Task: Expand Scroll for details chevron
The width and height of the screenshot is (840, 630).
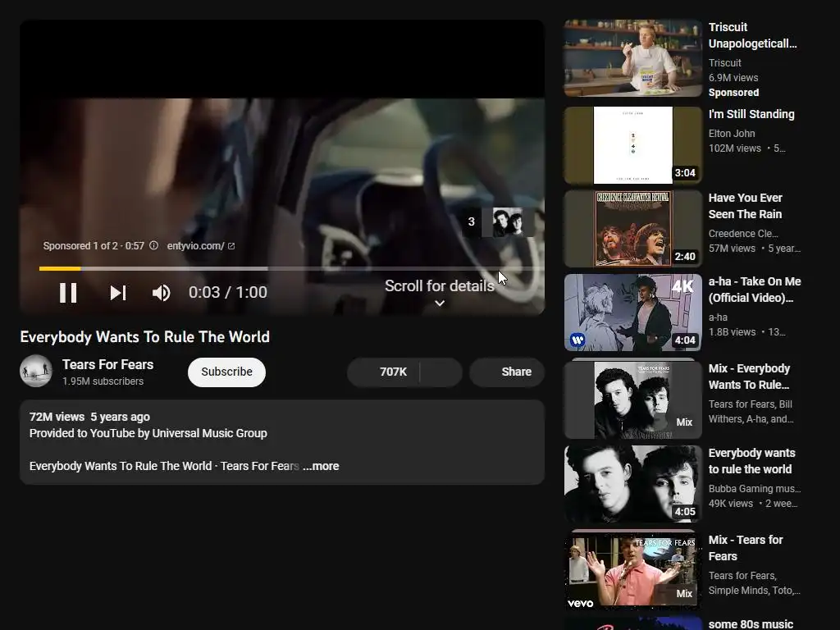Action: coord(440,304)
